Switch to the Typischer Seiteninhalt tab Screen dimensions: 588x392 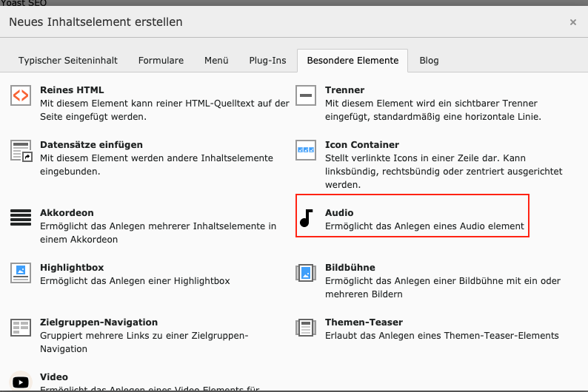pyautogui.click(x=68, y=61)
